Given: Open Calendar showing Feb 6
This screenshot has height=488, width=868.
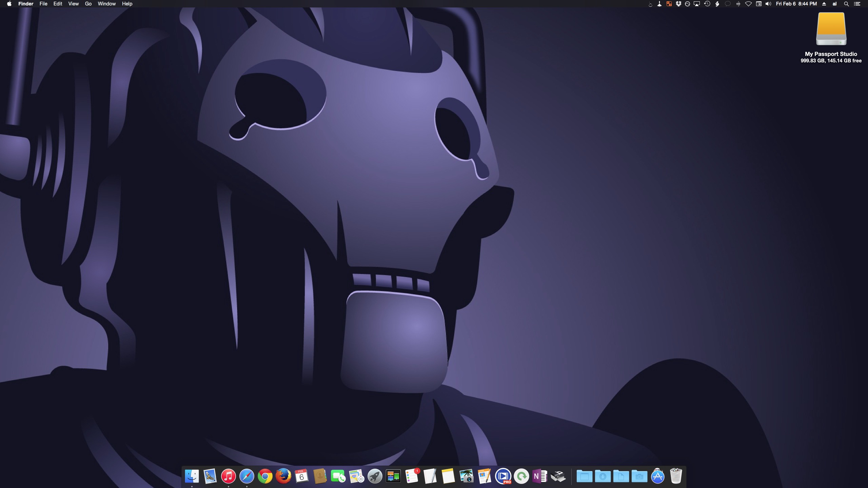Looking at the screenshot, I should (x=301, y=476).
